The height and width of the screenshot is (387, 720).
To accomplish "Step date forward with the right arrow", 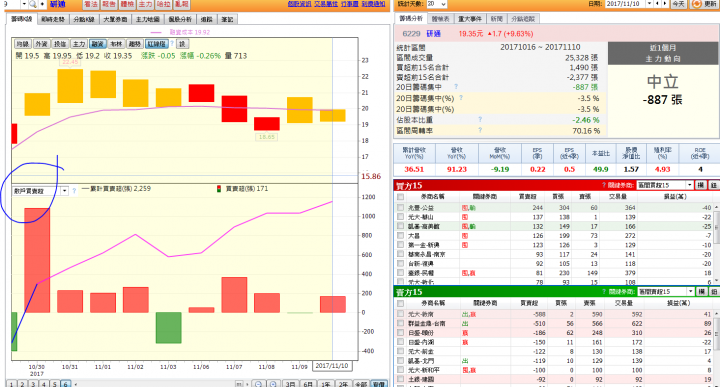I will 664,4.
